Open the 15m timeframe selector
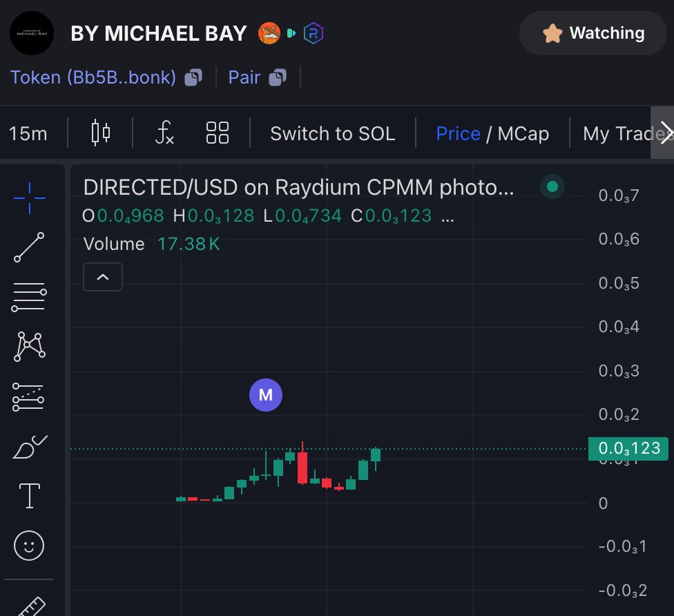The width and height of the screenshot is (674, 616). point(28,134)
